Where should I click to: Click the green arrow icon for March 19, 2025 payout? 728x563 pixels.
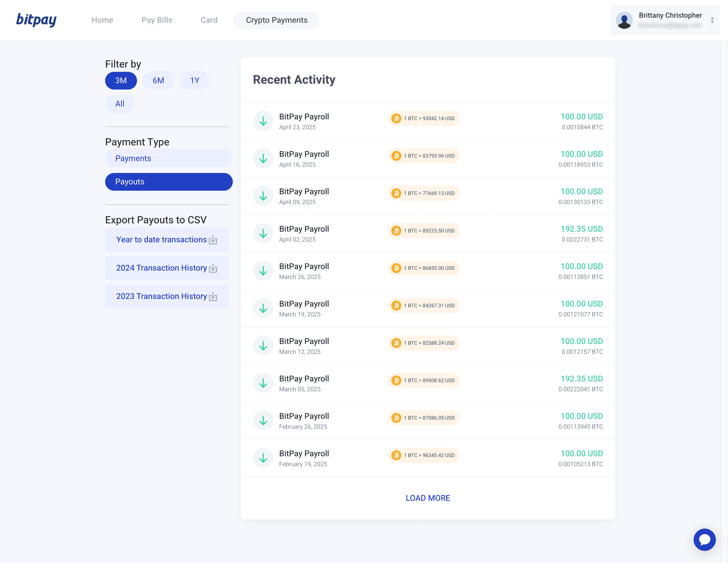pyautogui.click(x=263, y=308)
